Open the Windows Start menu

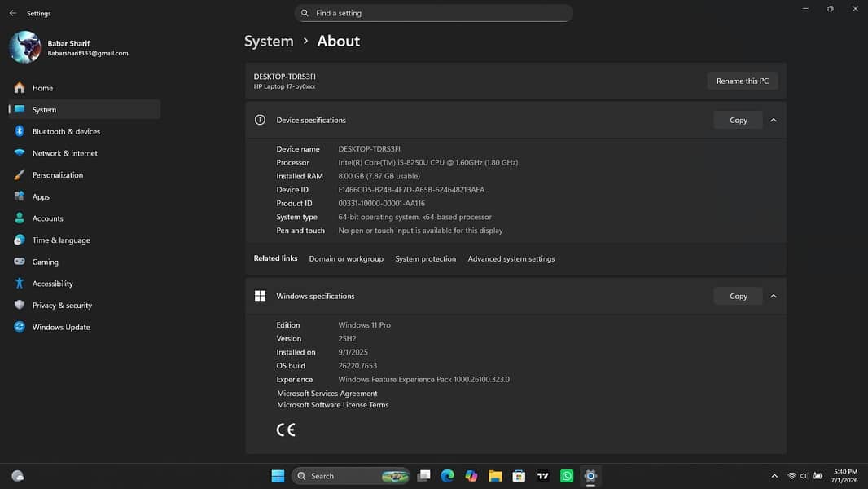[278, 476]
